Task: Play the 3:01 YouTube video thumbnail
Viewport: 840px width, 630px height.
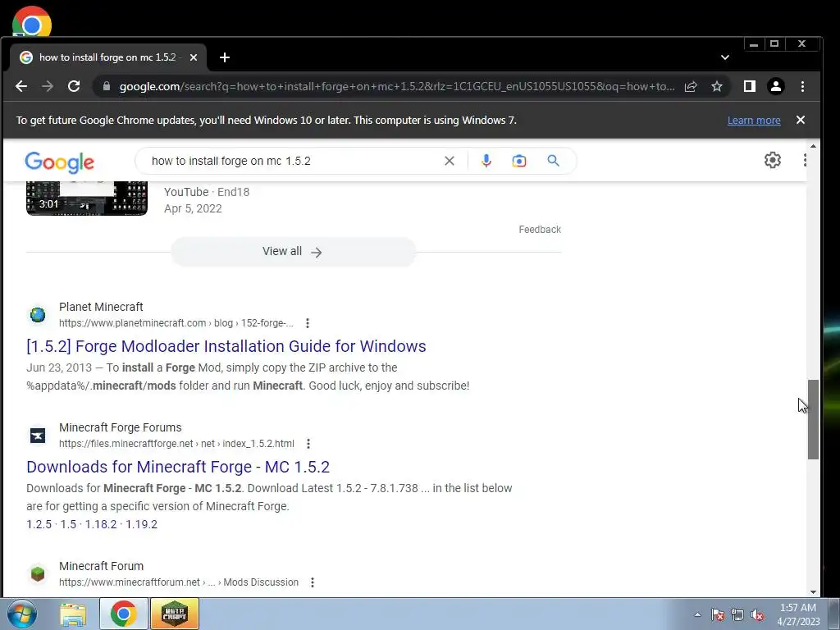Action: pos(87,199)
